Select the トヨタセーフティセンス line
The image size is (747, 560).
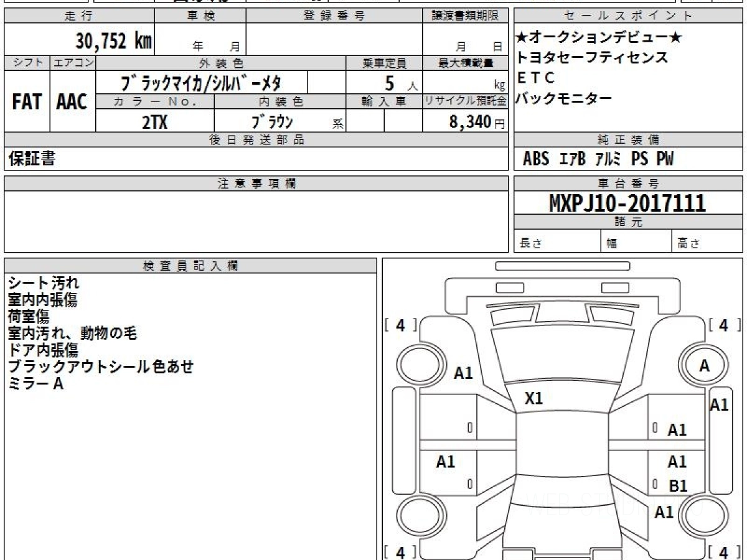[592, 58]
